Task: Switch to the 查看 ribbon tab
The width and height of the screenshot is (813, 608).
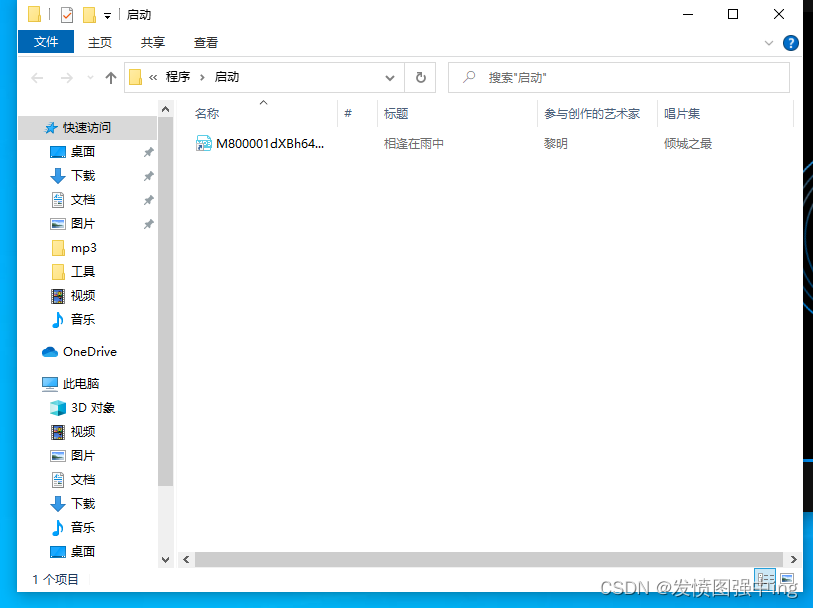Action: [206, 43]
